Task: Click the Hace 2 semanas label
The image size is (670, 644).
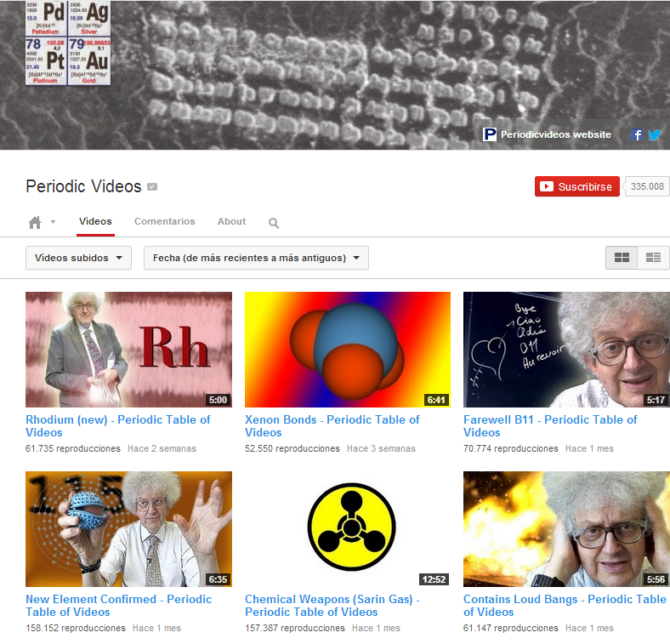Action: pyautogui.click(x=162, y=448)
